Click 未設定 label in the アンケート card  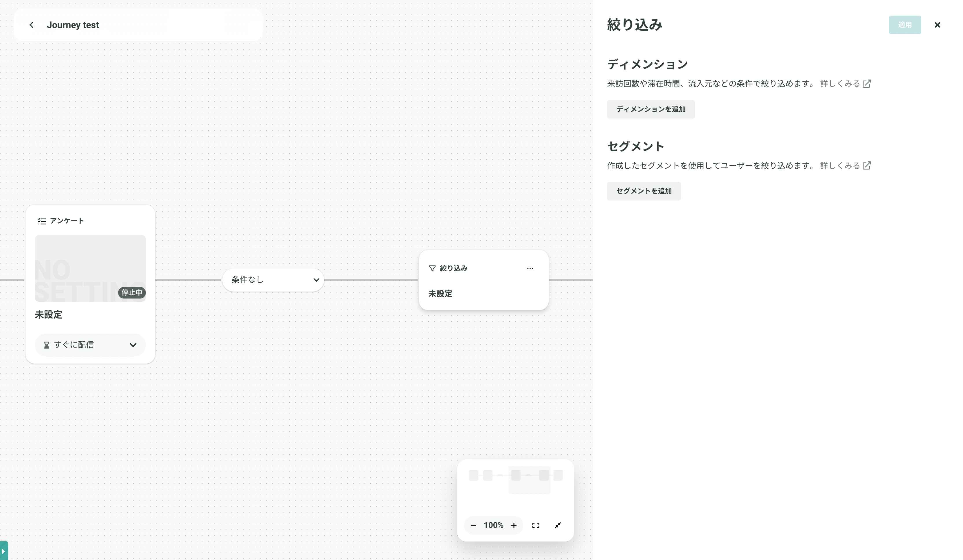coord(49,314)
